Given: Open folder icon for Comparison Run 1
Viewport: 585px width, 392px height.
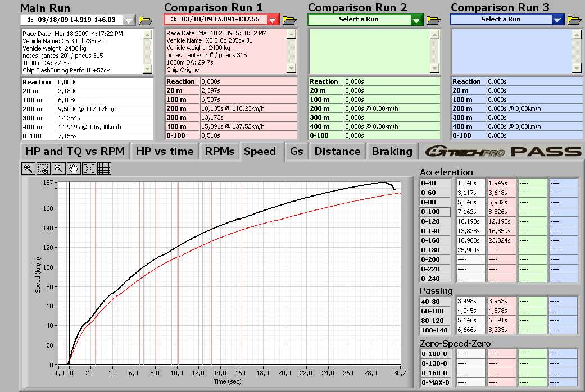Looking at the screenshot, I should tap(289, 20).
